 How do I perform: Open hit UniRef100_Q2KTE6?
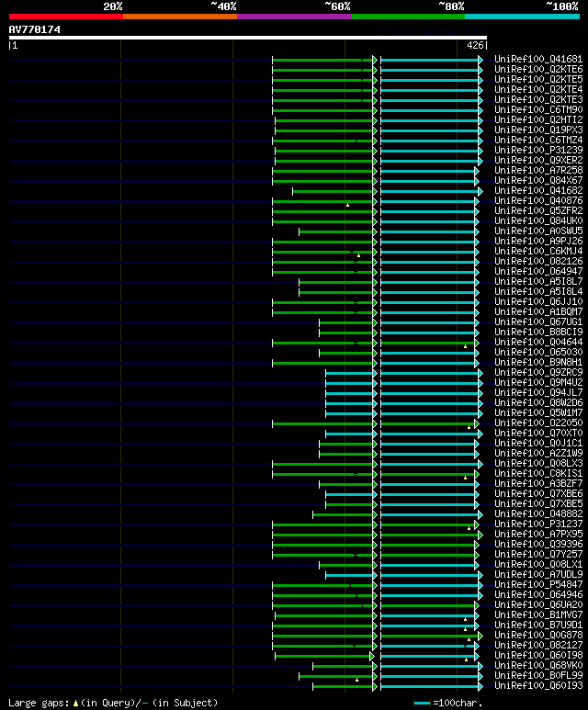pos(538,69)
